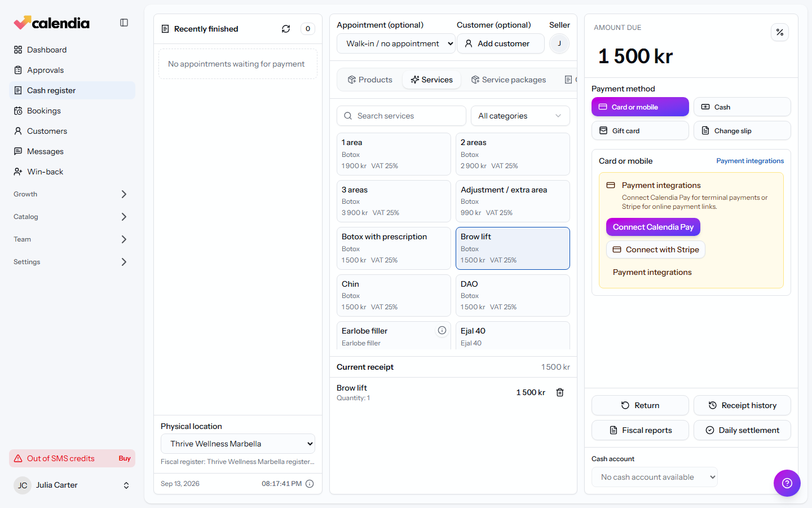Open the All categories dropdown
This screenshot has height=508, width=812.
520,116
